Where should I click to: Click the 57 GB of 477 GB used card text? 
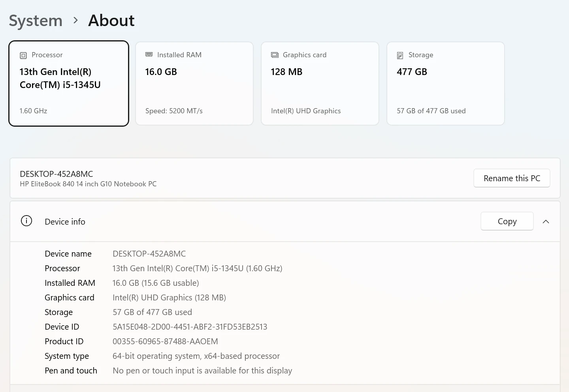pyautogui.click(x=431, y=111)
